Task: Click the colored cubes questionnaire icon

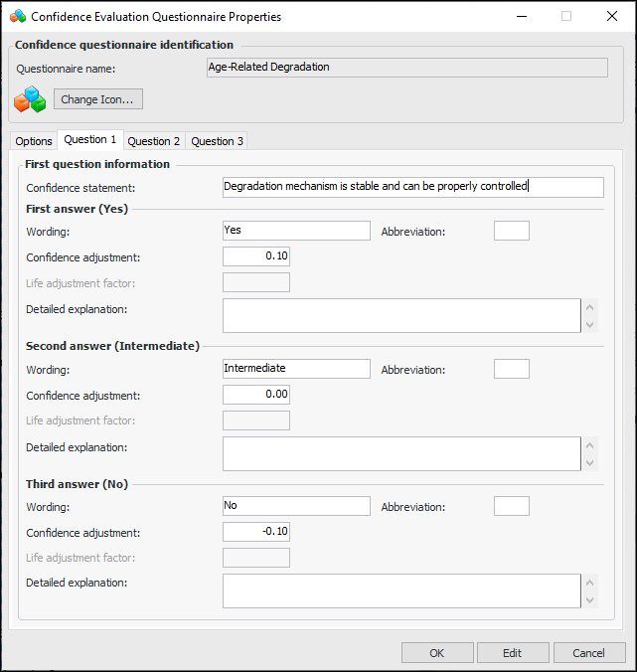Action: tap(29, 99)
